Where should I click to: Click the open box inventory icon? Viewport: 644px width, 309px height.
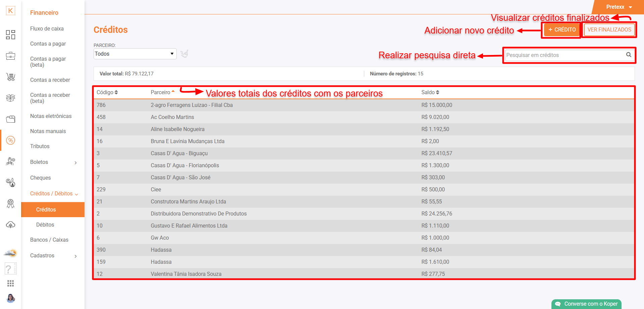click(10, 98)
